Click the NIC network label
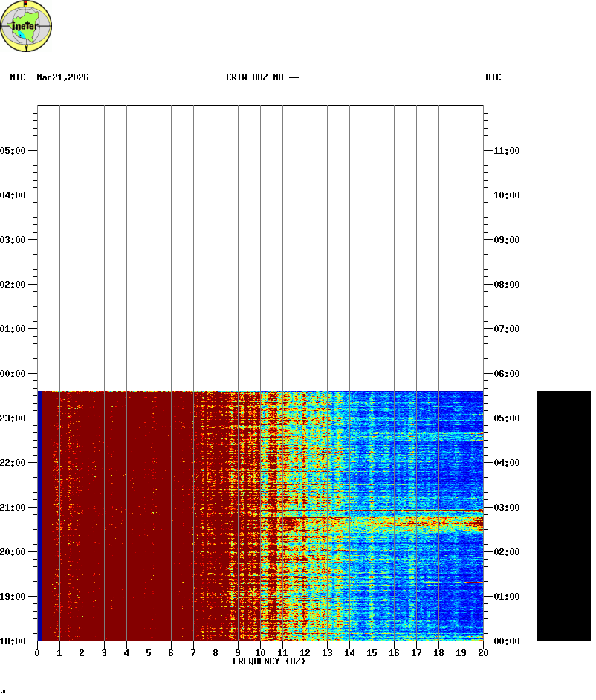Viewport: 596px width, 700px height. pos(18,77)
